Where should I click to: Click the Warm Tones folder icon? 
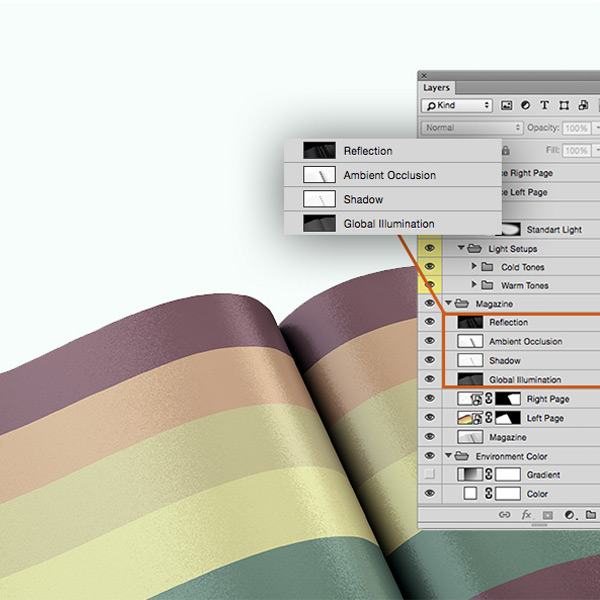487,285
